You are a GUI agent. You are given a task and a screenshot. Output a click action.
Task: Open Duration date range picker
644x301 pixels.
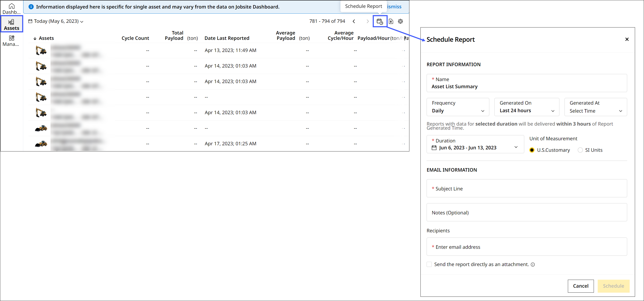(x=475, y=144)
